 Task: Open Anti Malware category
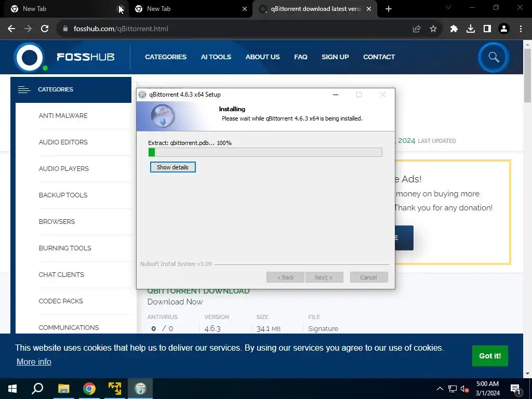point(63,116)
